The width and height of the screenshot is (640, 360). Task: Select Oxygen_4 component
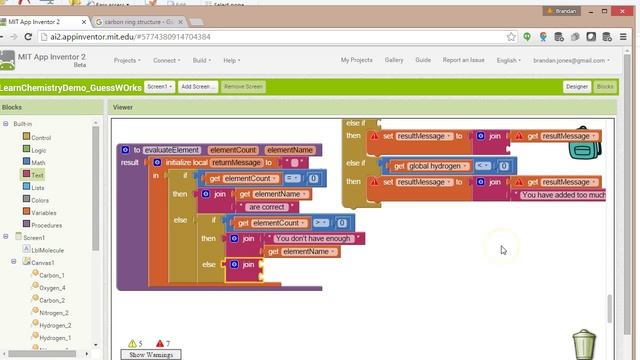pos(52,288)
